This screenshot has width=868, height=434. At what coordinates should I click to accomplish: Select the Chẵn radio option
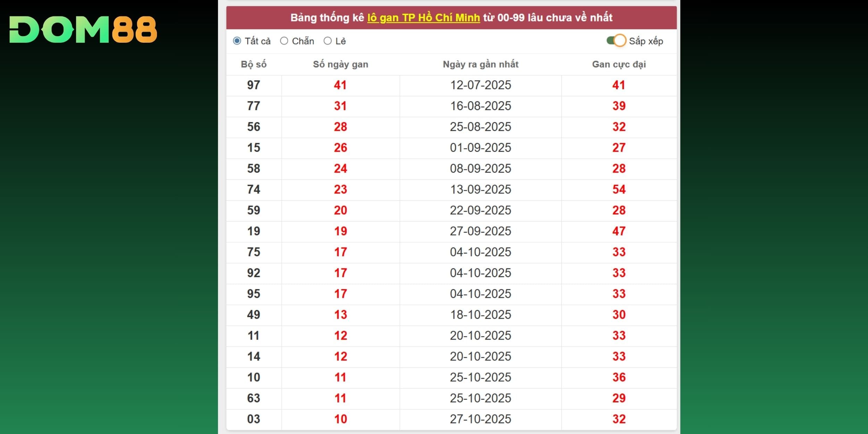click(284, 41)
